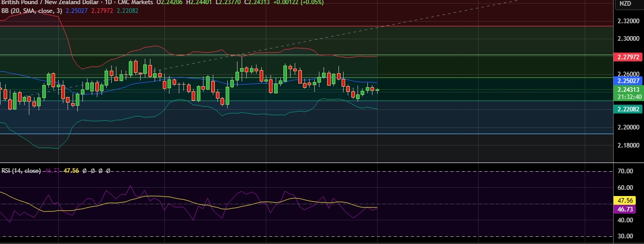
Task: Select the BB (20, SMA, close, 3) indicator label
Action: click(30, 11)
